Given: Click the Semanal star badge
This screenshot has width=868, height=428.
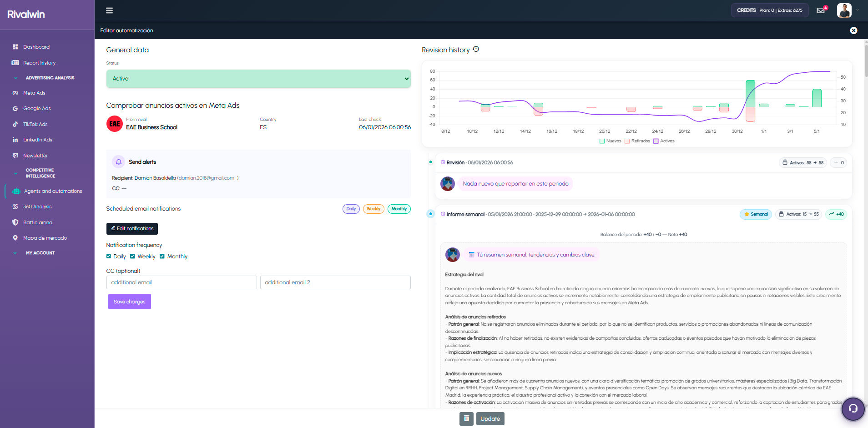Looking at the screenshot, I should click(x=756, y=214).
